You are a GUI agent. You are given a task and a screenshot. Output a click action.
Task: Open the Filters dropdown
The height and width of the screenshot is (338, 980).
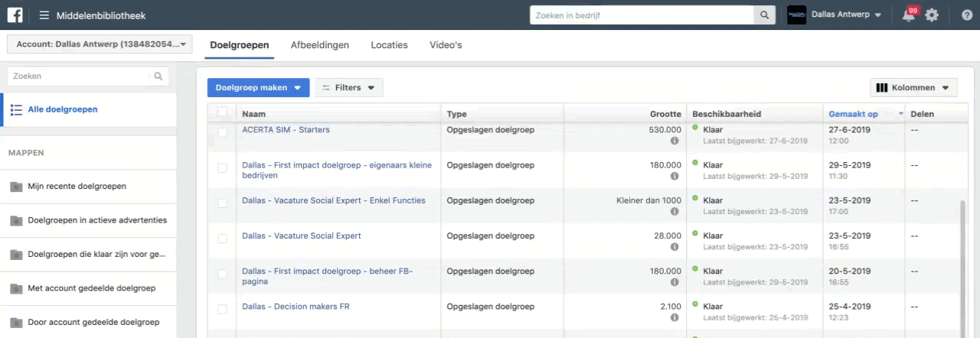pos(349,88)
